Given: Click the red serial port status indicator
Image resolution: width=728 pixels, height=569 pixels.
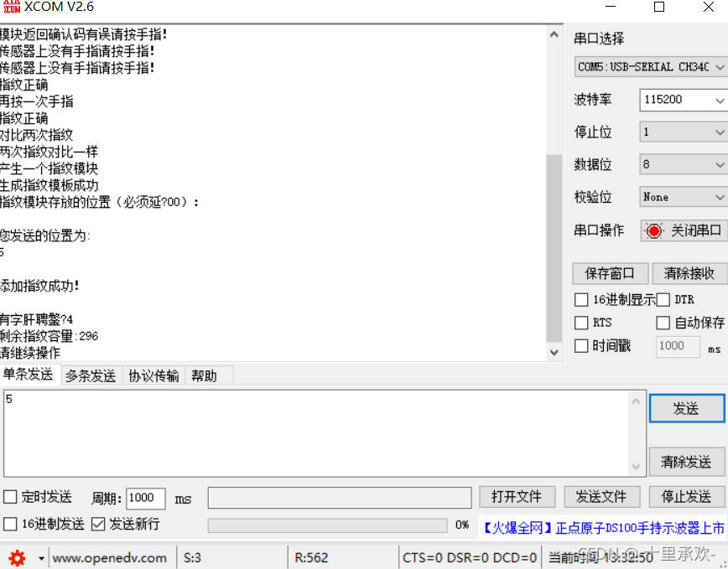Looking at the screenshot, I should coord(653,230).
